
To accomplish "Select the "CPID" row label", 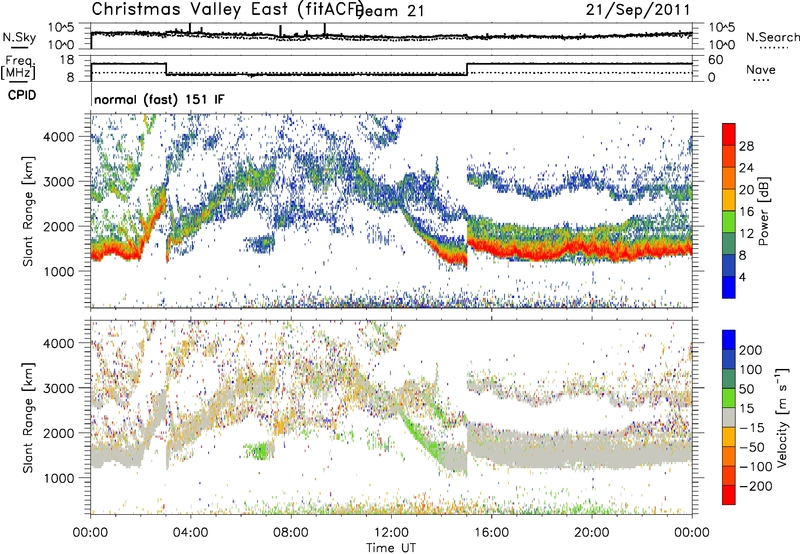I will [x=22, y=95].
